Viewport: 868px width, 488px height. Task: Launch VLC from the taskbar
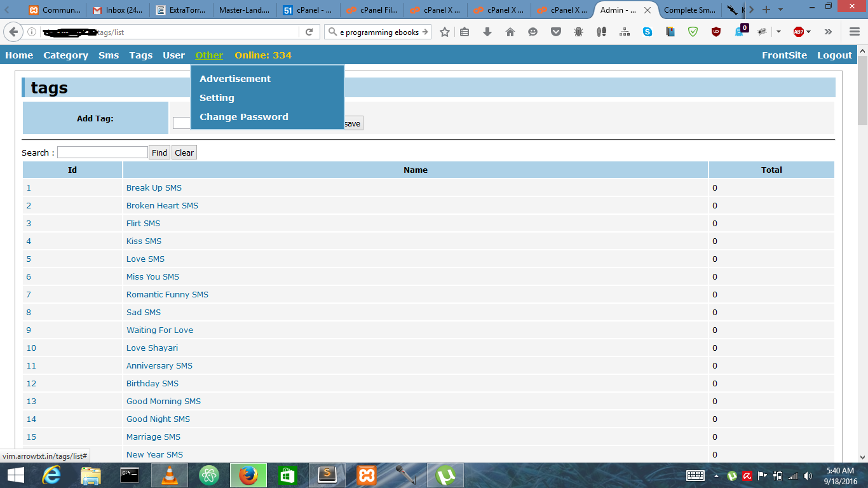[169, 475]
